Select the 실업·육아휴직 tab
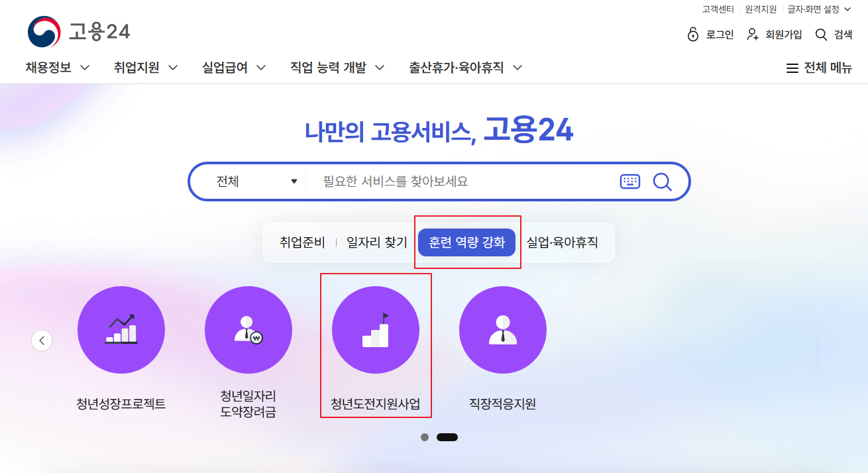 pos(563,242)
